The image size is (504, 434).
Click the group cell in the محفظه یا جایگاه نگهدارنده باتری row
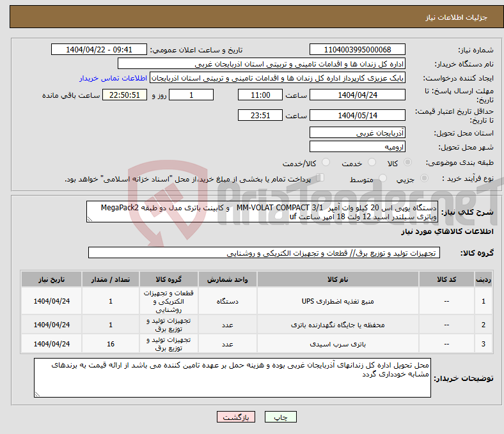[168, 325]
